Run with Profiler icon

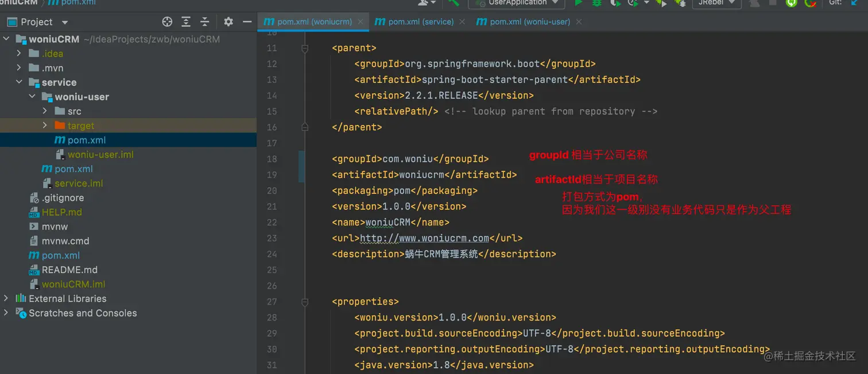(x=634, y=3)
